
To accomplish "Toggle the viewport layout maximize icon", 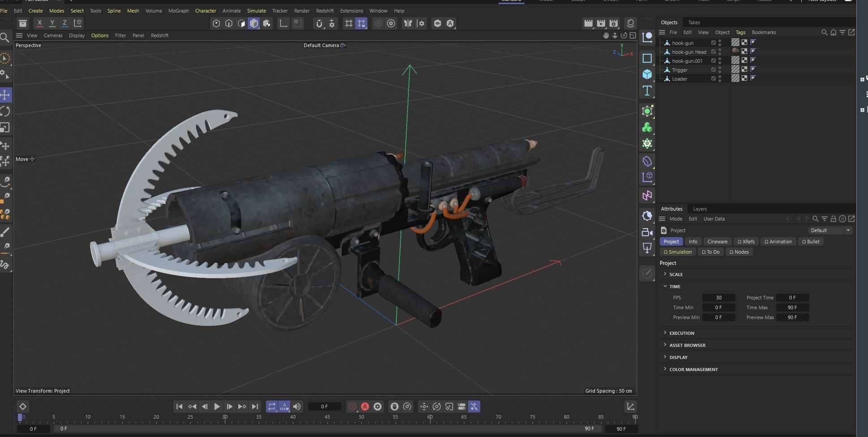I will click(x=632, y=35).
